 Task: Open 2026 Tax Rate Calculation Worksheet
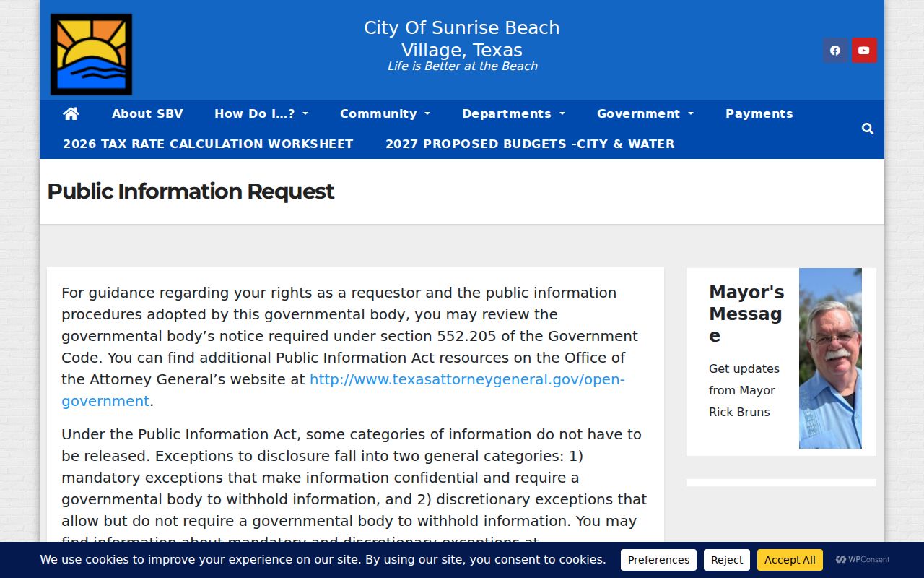(x=208, y=144)
